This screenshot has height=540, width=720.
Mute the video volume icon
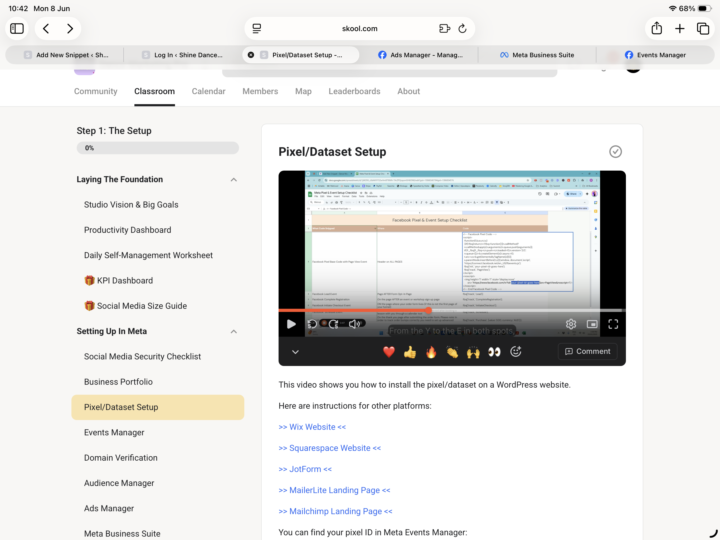(354, 324)
